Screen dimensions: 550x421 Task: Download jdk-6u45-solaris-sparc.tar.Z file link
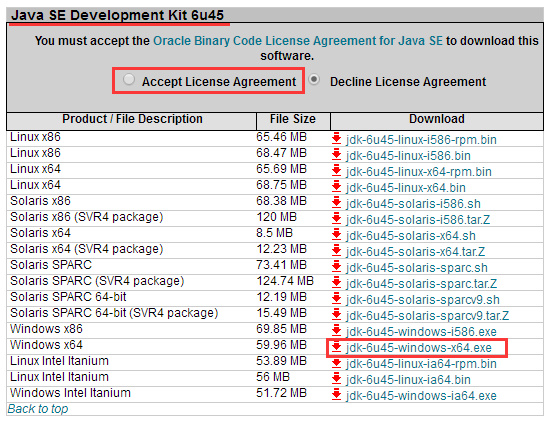(x=422, y=283)
